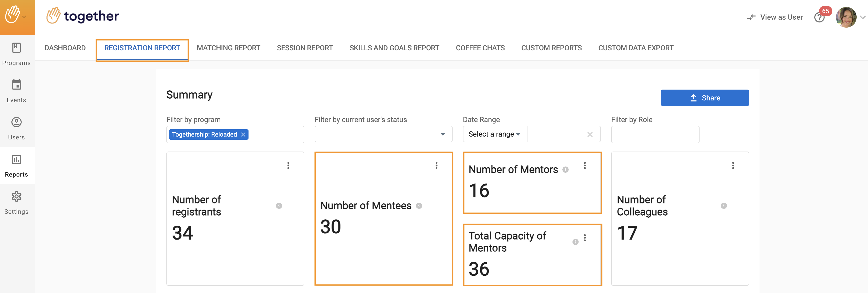Expand the profile avatar menu chevron

(x=862, y=18)
